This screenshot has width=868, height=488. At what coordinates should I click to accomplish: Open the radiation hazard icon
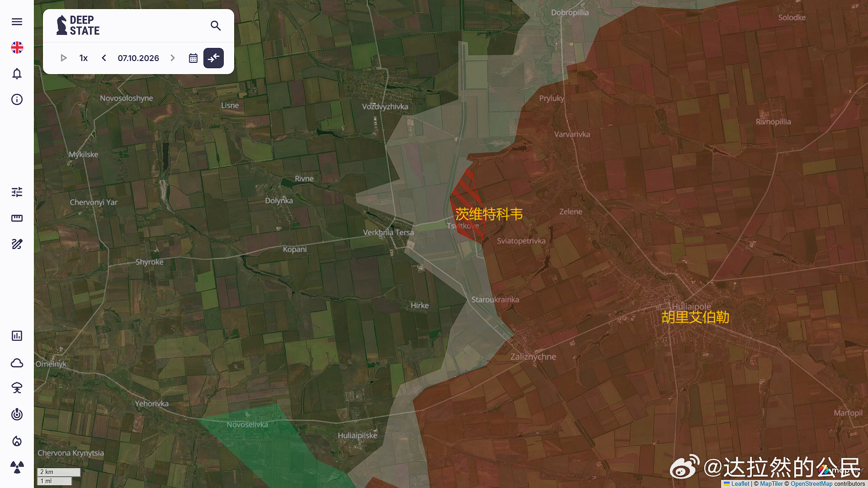pyautogui.click(x=17, y=467)
